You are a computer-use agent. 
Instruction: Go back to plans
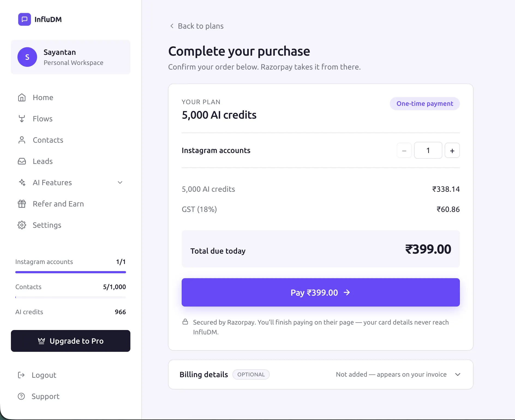pyautogui.click(x=197, y=26)
